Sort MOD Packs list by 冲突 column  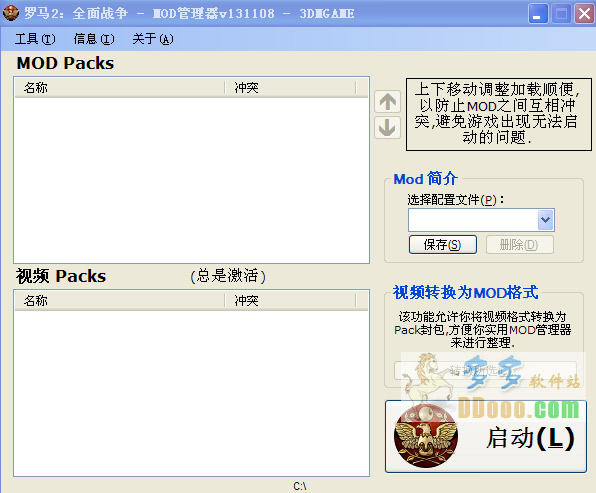(x=290, y=88)
